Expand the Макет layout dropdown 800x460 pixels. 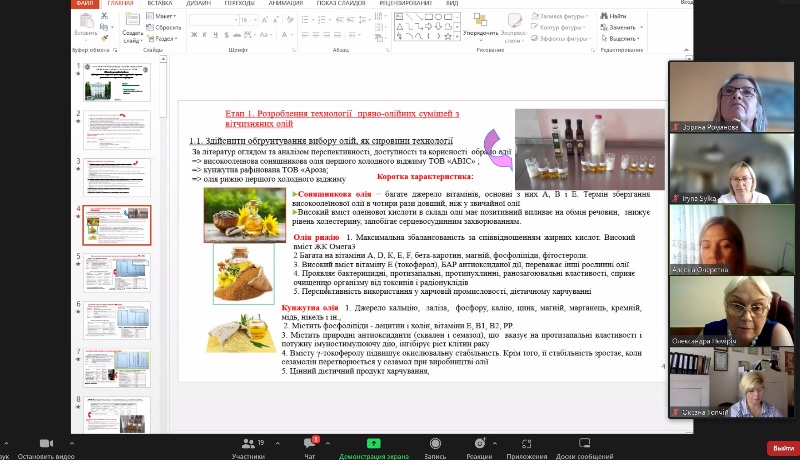click(165, 16)
